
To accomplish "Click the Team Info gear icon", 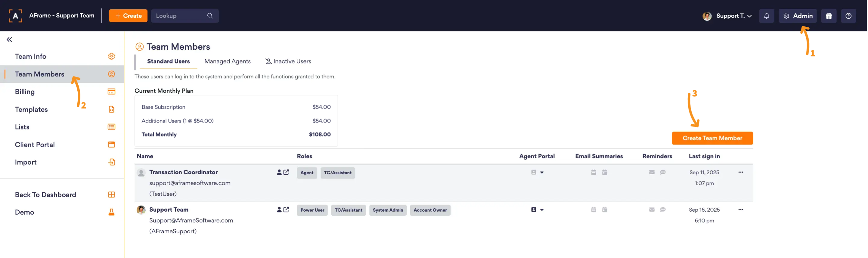I will pos(111,56).
